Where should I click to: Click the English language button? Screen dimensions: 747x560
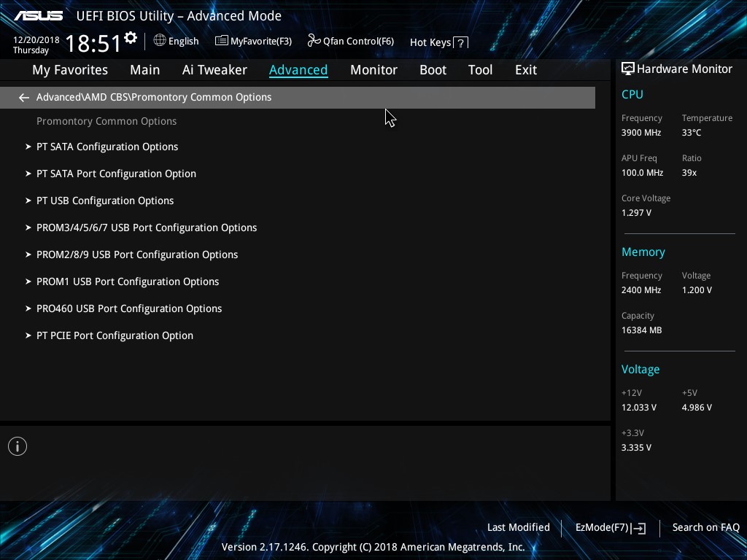177,41
